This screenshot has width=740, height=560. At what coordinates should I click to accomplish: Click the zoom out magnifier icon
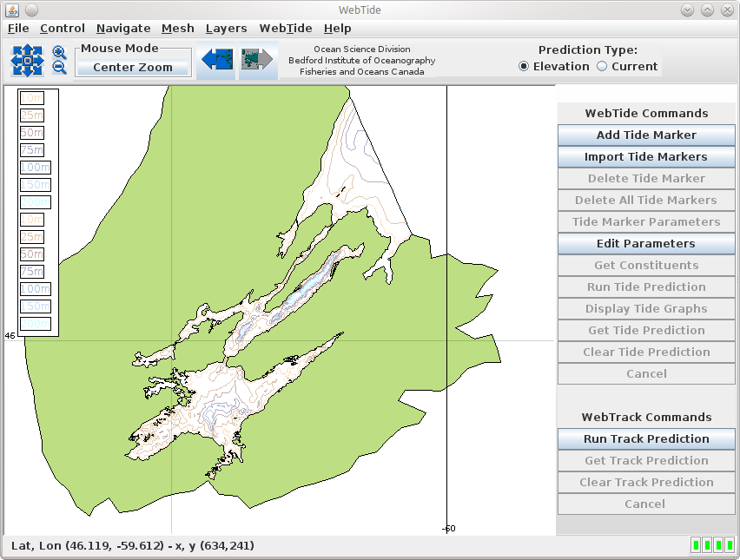click(59, 68)
